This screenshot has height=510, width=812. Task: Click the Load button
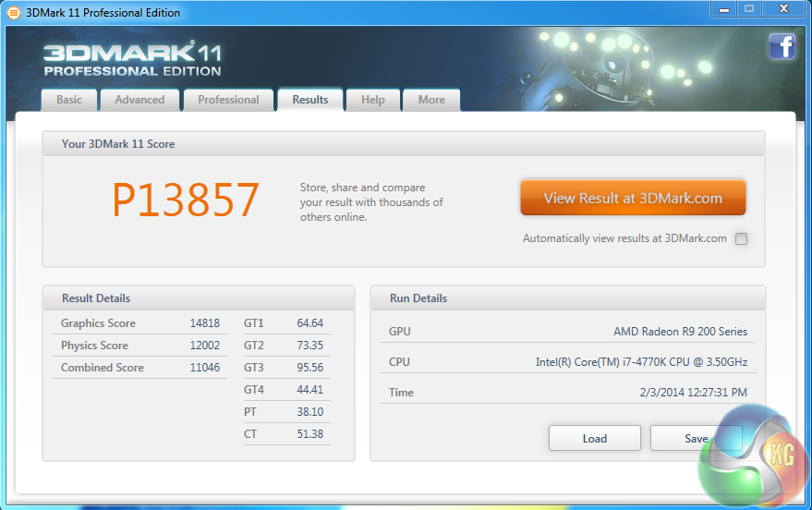(x=595, y=439)
